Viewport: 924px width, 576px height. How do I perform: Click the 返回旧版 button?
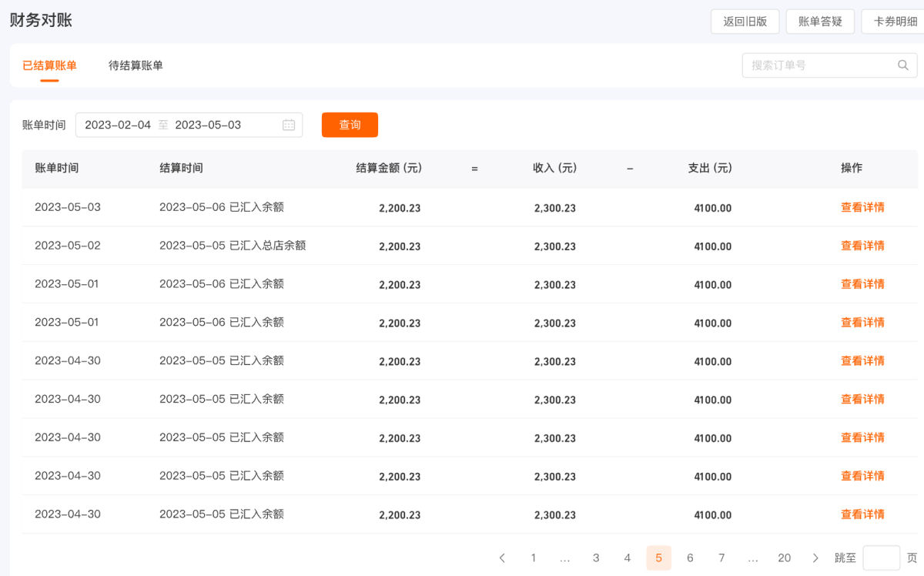745,22
